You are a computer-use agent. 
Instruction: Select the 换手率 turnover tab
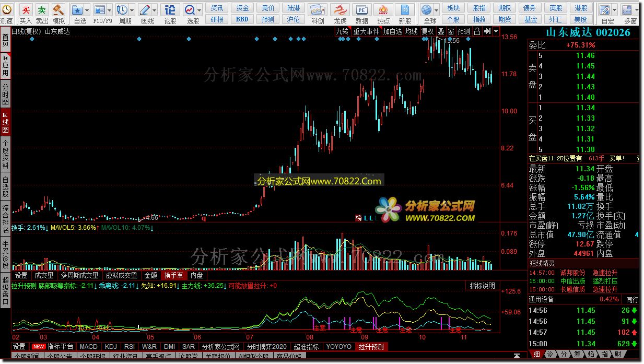click(173, 275)
